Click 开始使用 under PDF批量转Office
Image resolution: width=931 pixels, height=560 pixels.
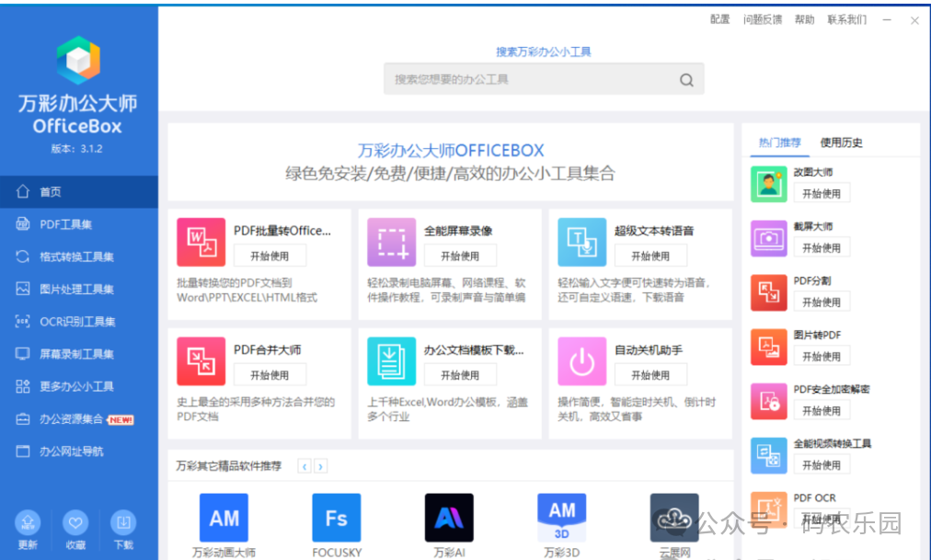[x=270, y=256]
